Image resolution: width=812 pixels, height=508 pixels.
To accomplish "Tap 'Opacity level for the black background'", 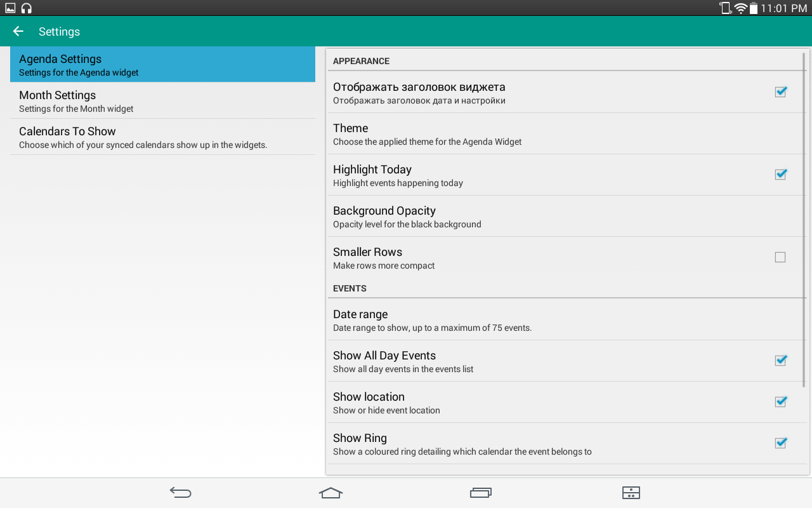I will [x=407, y=224].
